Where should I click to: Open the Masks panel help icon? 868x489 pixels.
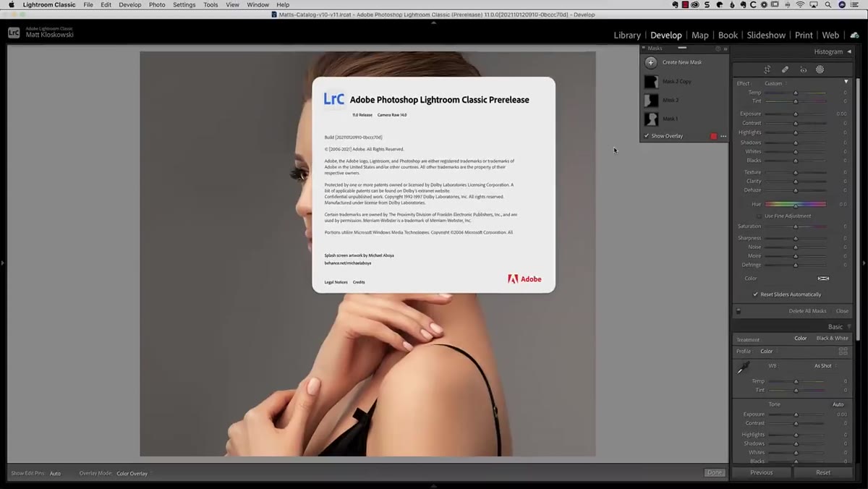coord(718,48)
